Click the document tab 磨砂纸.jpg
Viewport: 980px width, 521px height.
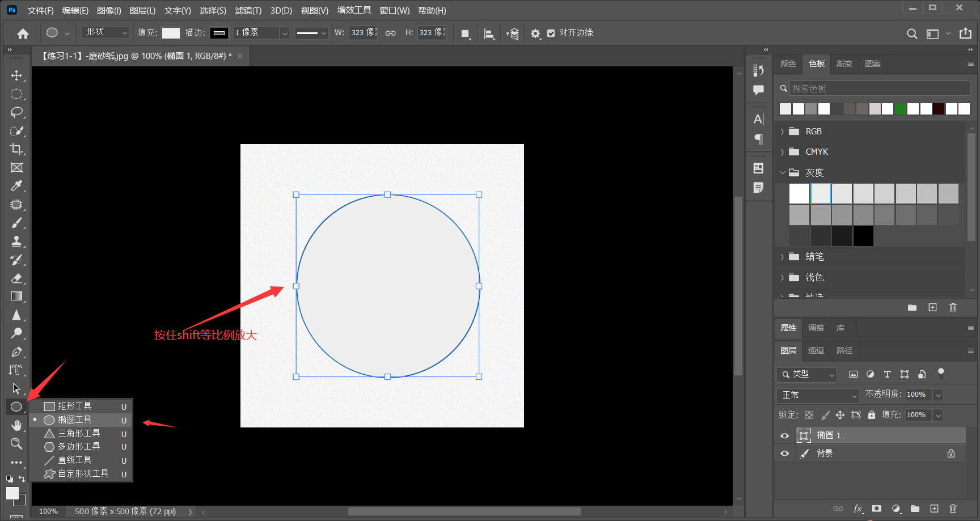click(137, 56)
